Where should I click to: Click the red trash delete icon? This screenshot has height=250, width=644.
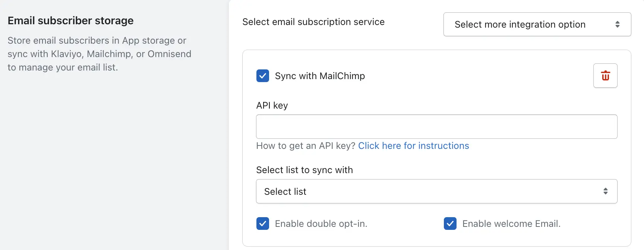(x=605, y=76)
